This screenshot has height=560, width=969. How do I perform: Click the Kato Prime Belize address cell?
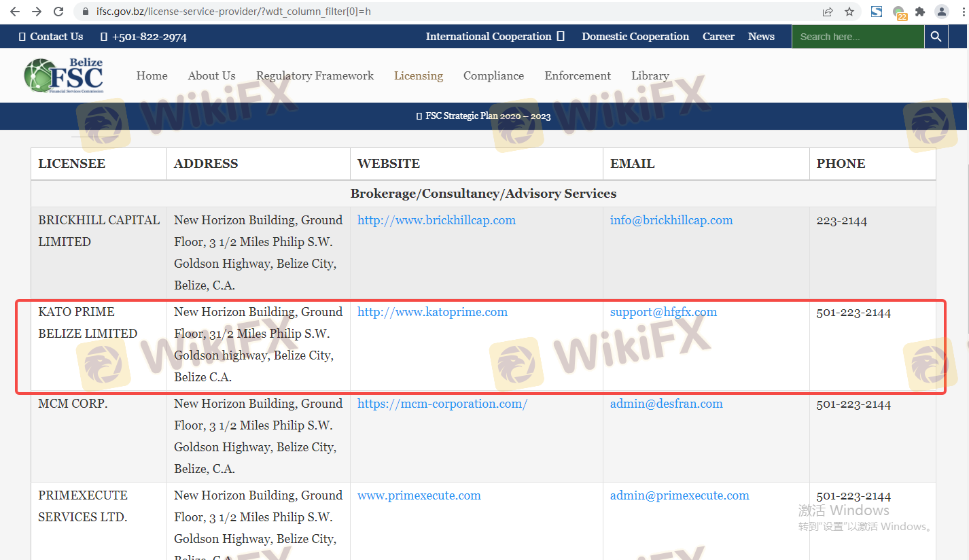259,345
